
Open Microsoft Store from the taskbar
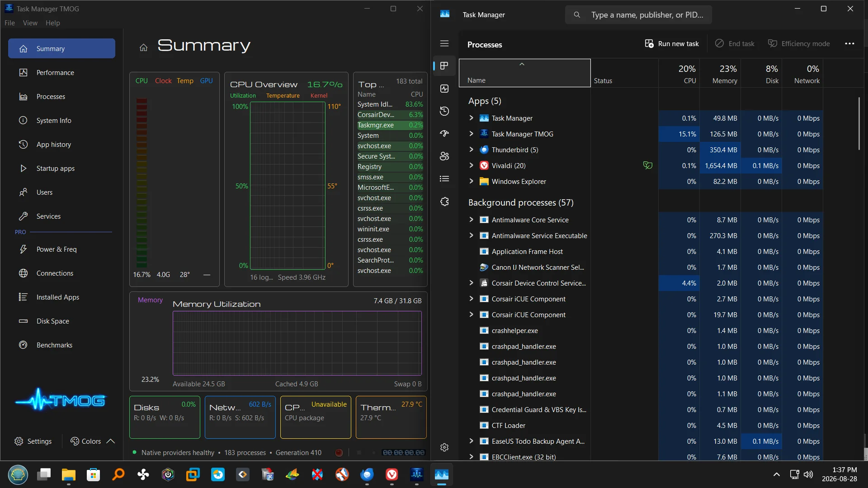point(94,474)
